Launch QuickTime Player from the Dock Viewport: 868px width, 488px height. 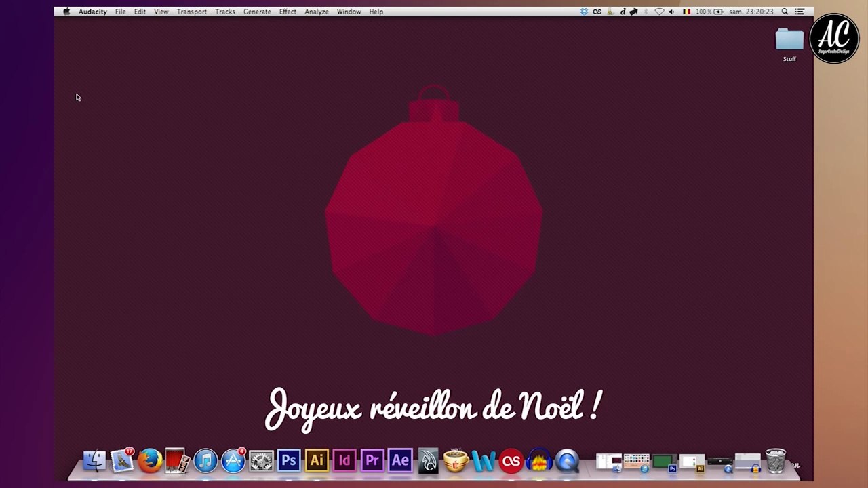tap(567, 461)
